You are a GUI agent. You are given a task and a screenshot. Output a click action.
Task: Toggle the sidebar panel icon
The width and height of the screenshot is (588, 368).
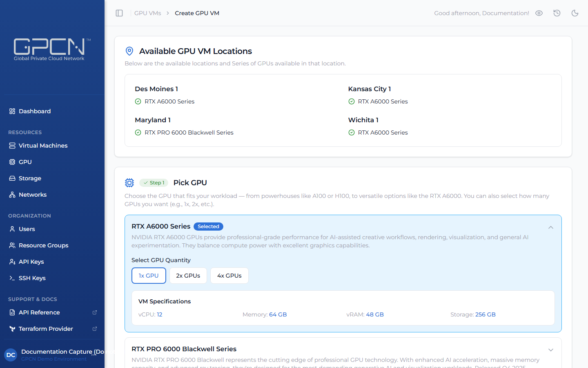(x=119, y=13)
